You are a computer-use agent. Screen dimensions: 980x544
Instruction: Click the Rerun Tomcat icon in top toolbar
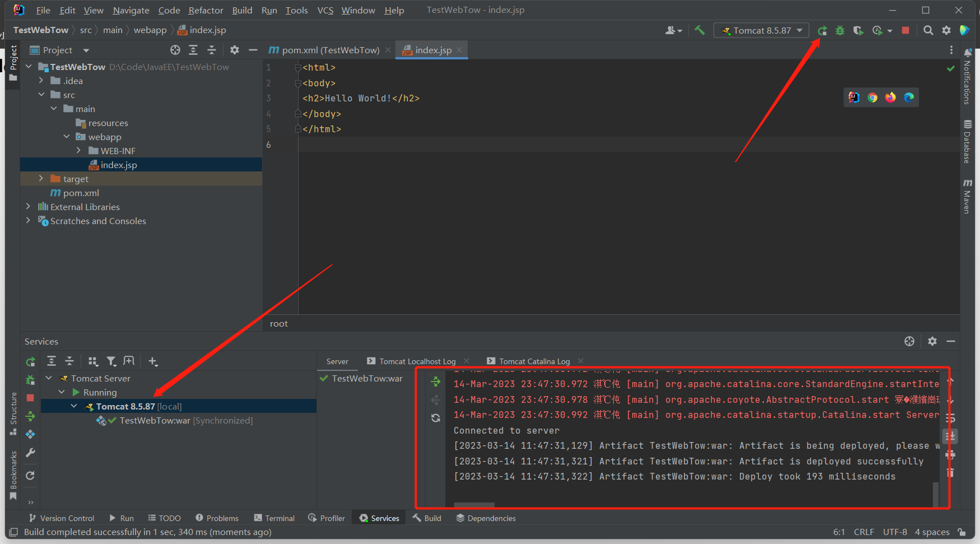pyautogui.click(x=822, y=31)
